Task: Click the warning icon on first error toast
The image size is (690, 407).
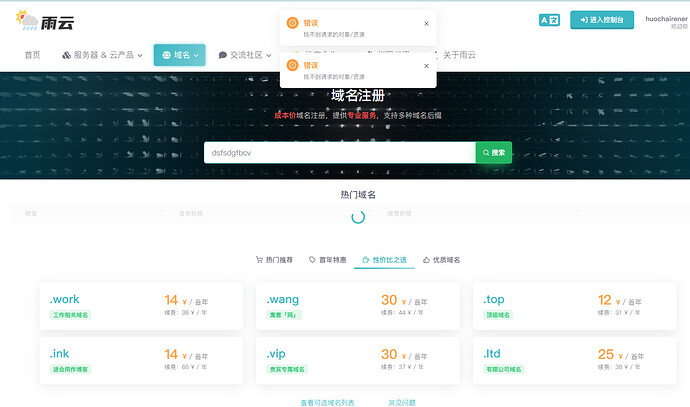Action: pos(292,23)
